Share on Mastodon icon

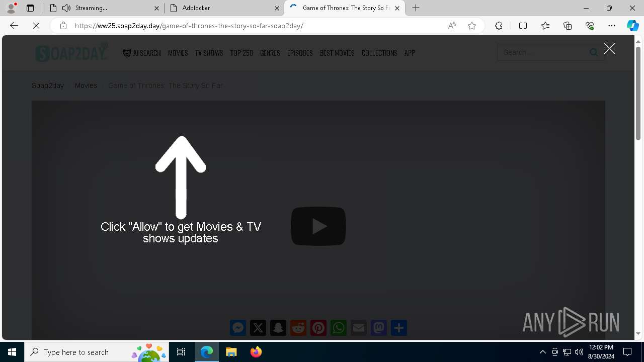click(x=379, y=328)
